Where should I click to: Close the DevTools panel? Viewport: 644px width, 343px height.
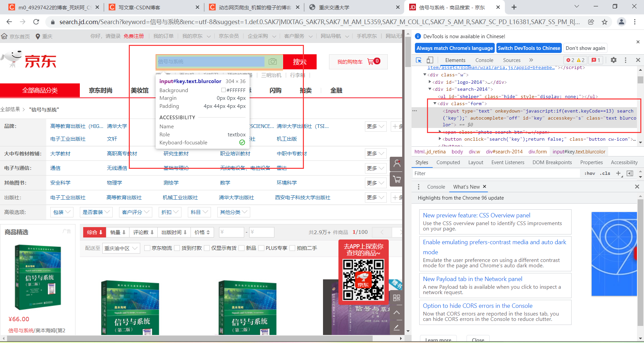click(x=638, y=60)
